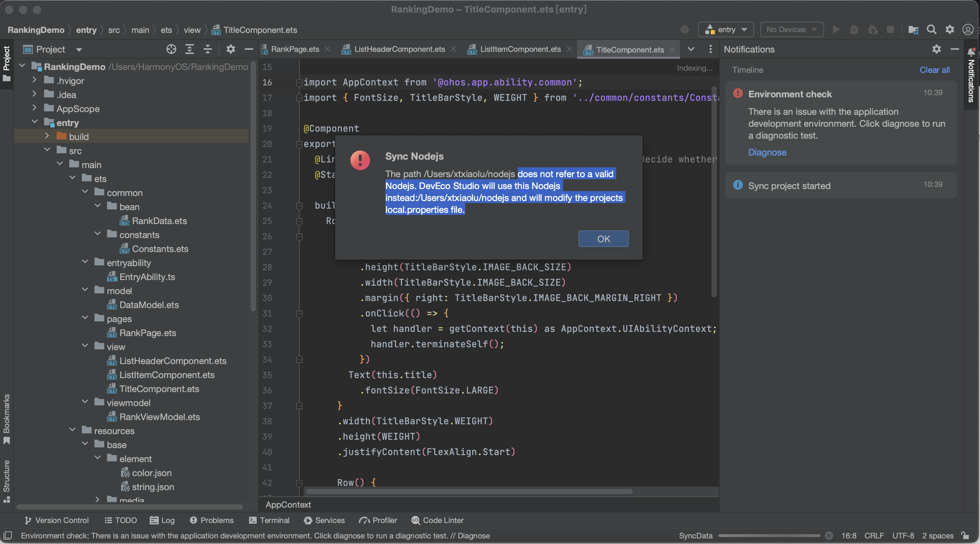980x544 pixels.
Task: Open the entry module configuration dropdown
Action: pos(726,30)
